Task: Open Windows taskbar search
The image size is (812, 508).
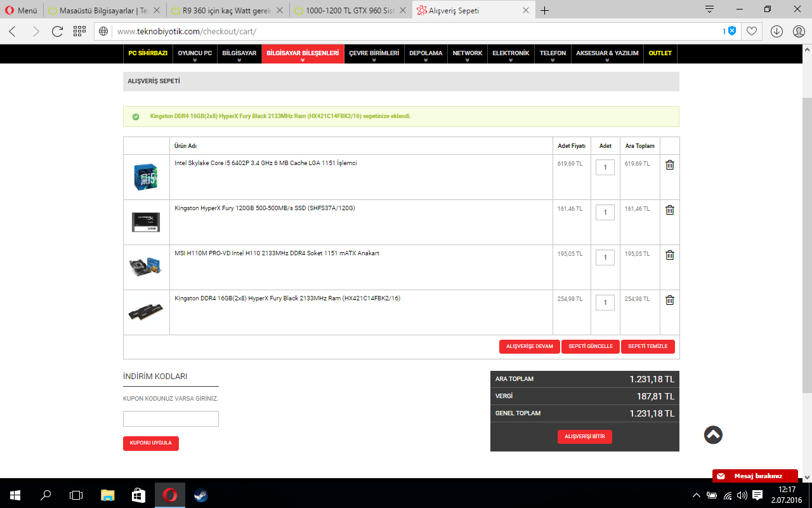Action: click(x=46, y=495)
